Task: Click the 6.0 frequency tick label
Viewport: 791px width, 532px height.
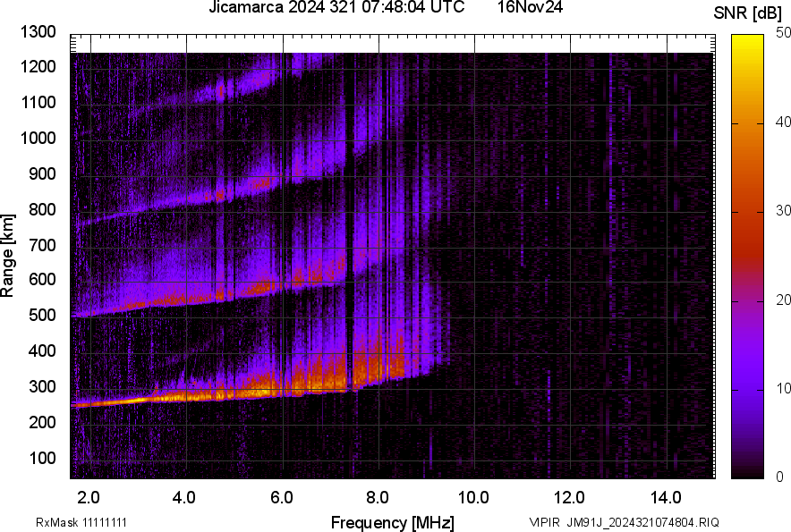Action: (282, 498)
